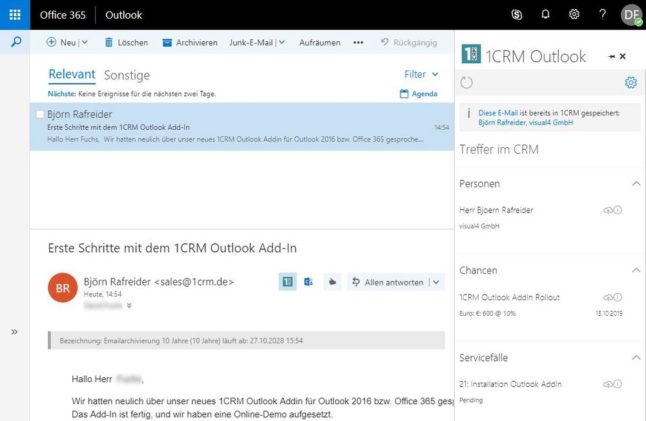Click the 1CRM add-in icon in message header
Image resolution: width=646 pixels, height=421 pixels.
point(287,283)
